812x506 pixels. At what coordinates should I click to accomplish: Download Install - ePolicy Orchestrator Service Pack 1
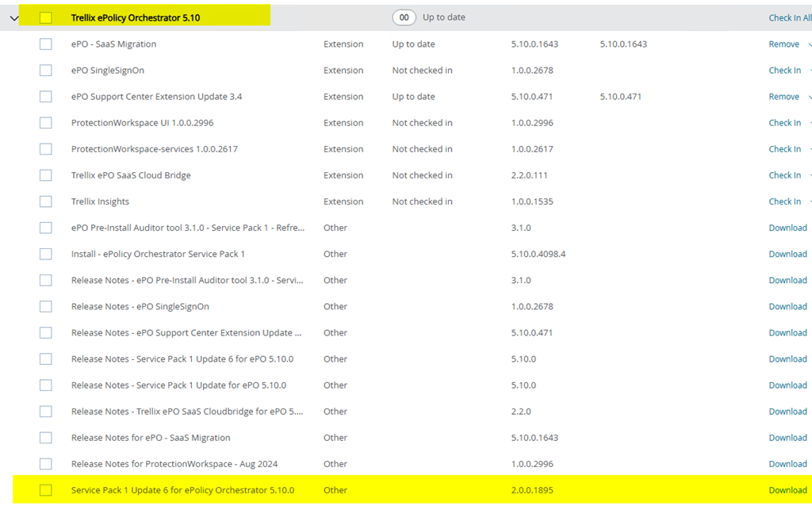click(x=787, y=254)
